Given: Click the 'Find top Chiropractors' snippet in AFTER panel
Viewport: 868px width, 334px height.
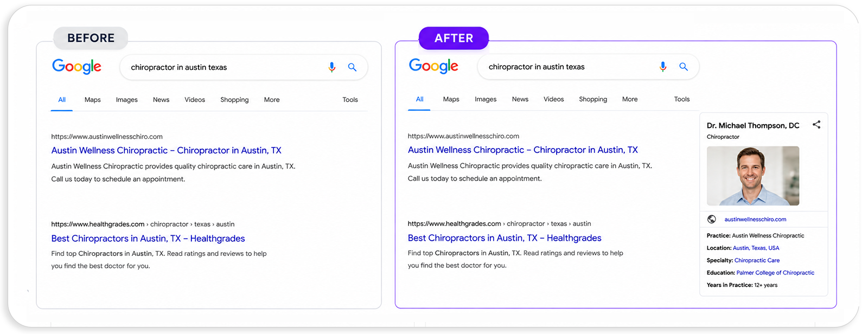Looking at the screenshot, I should [515, 259].
